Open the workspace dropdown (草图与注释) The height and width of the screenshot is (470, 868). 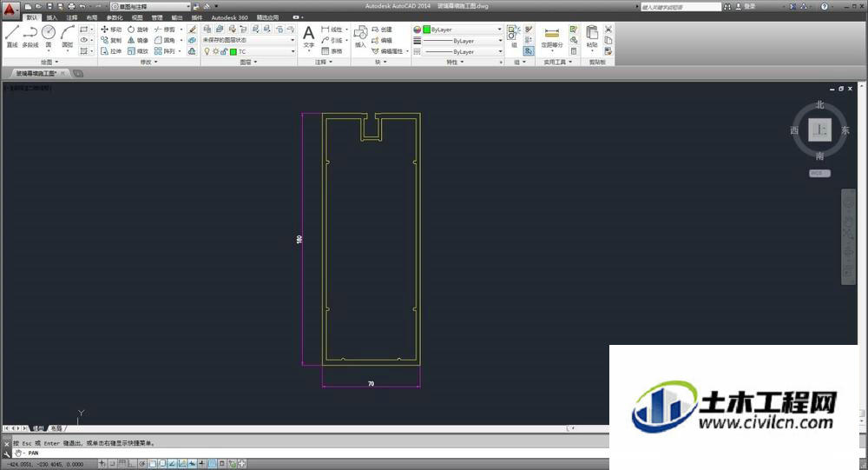pyautogui.click(x=150, y=6)
